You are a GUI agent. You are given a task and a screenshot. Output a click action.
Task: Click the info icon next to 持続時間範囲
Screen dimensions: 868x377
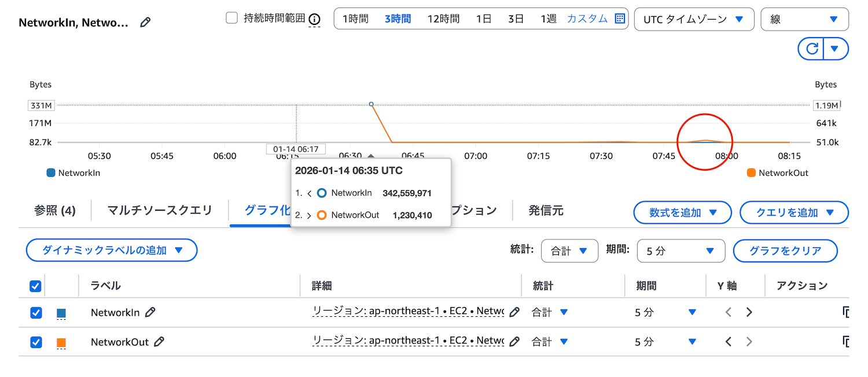click(x=314, y=19)
